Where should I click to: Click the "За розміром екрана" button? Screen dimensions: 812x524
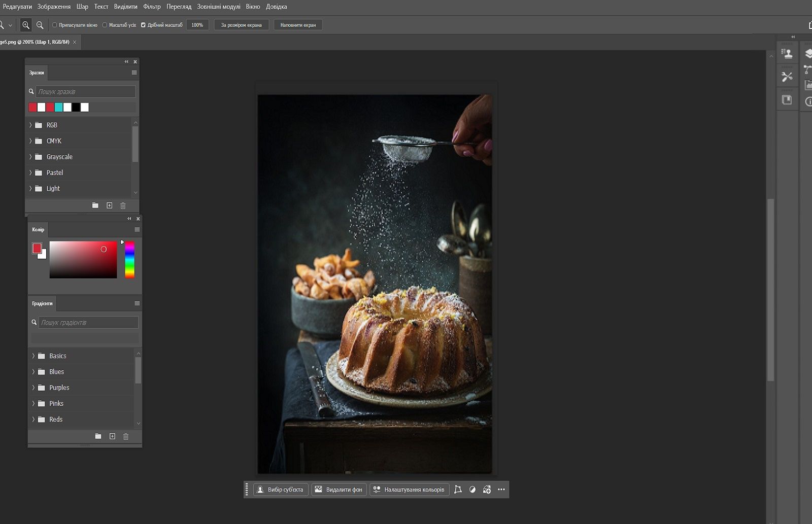click(241, 24)
